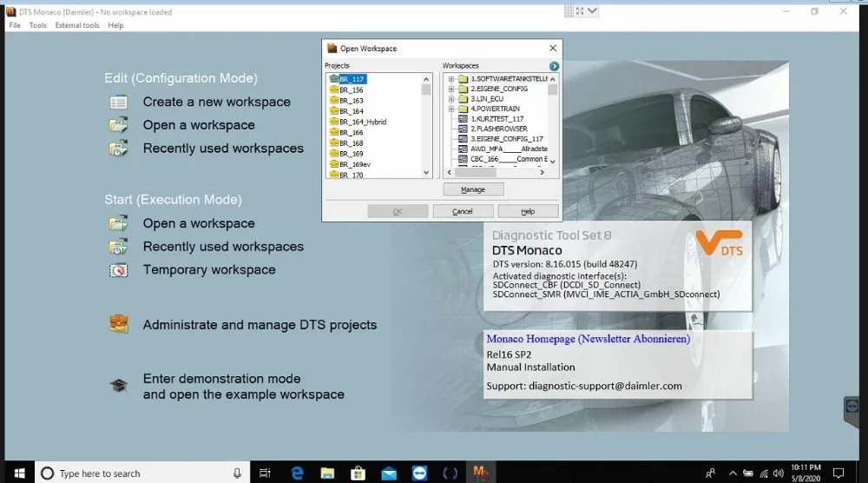This screenshot has width=868, height=483.
Task: Open Administrate and manage DTS projects icon
Action: 118,325
